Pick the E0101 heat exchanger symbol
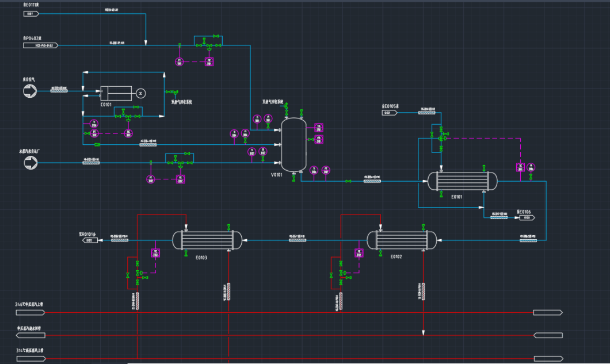 click(x=462, y=182)
